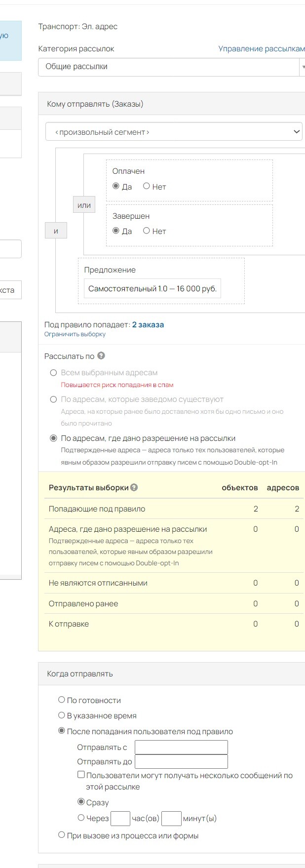Select 'По готовности' send timing
305x868 pixels.
[x=62, y=700]
